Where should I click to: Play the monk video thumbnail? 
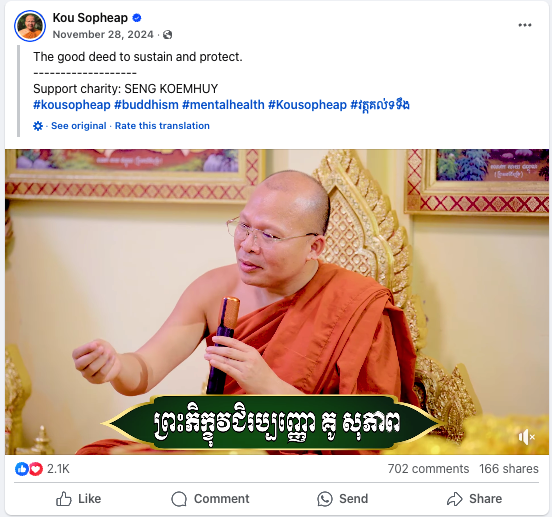tap(277, 302)
